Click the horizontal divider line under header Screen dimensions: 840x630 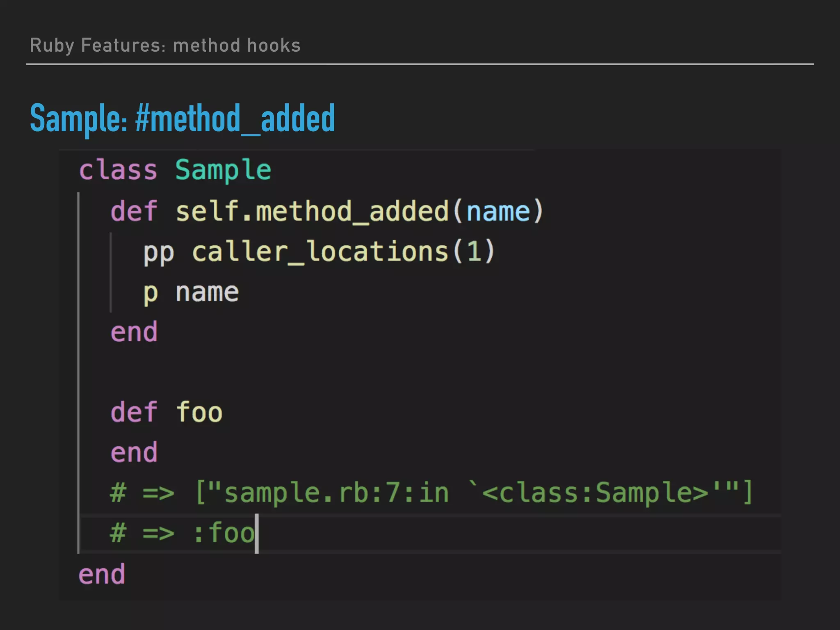click(419, 64)
